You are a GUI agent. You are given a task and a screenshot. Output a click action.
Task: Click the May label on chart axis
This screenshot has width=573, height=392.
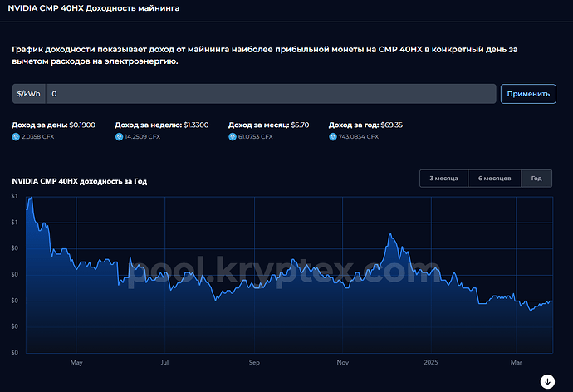click(x=76, y=362)
